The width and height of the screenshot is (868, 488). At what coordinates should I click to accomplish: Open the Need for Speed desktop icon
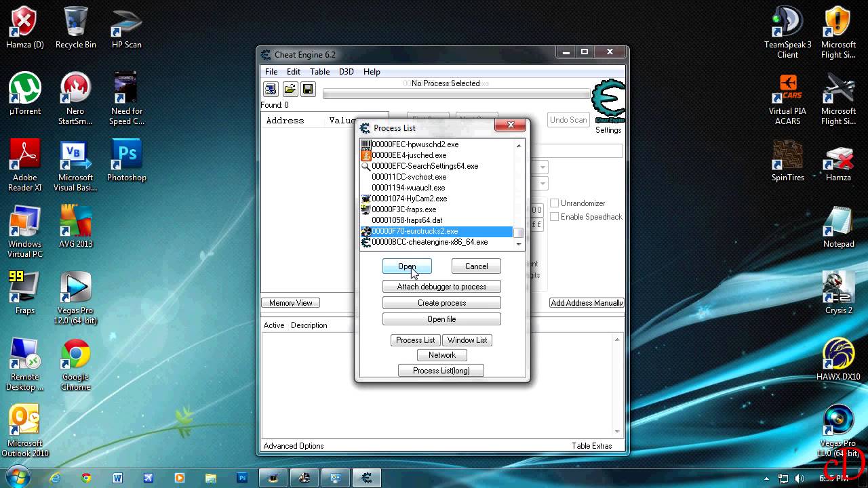tap(127, 99)
